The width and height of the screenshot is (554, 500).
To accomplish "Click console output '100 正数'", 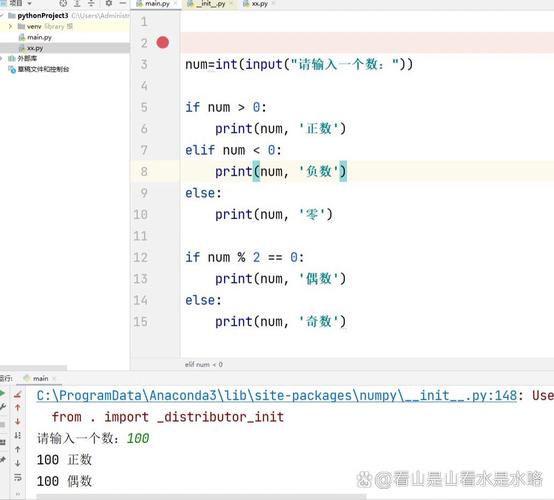I will 64,460.
